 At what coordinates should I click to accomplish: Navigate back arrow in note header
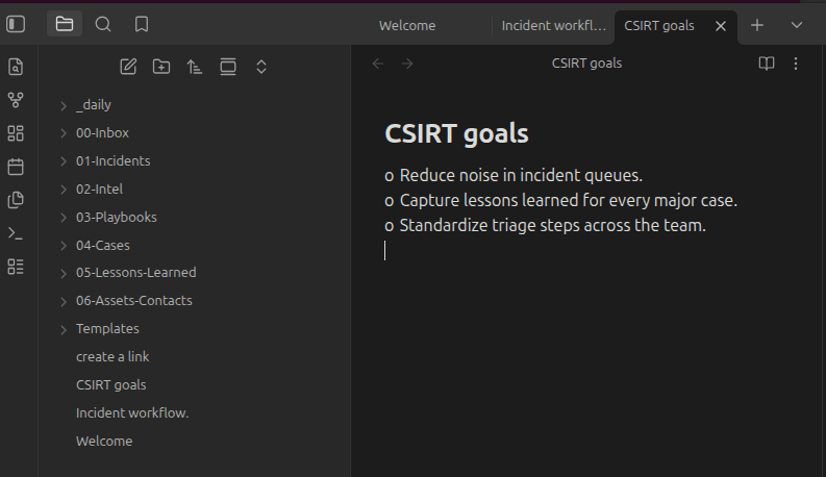pyautogui.click(x=378, y=64)
